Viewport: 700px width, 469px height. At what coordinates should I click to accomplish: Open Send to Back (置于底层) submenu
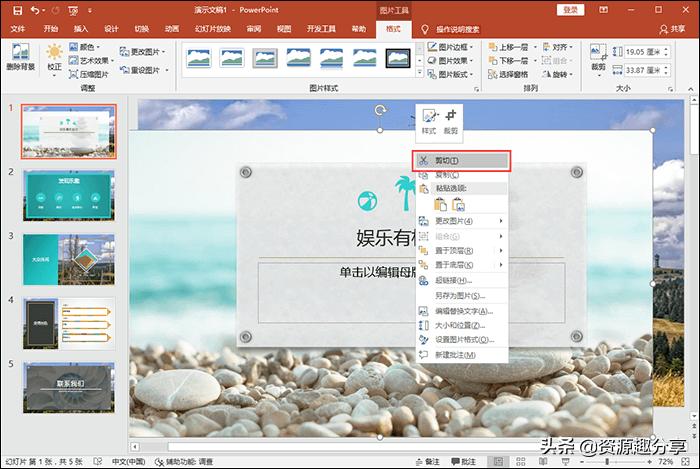(x=462, y=265)
